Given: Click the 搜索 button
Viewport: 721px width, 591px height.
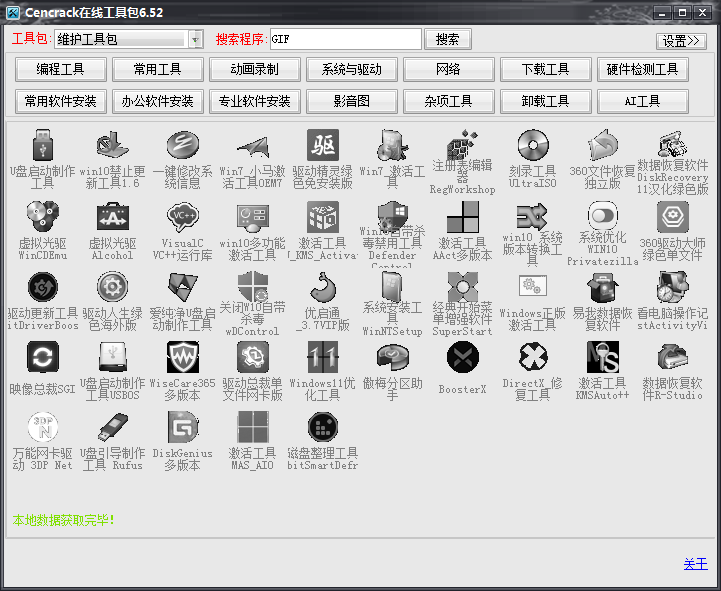Looking at the screenshot, I should click(x=447, y=39).
